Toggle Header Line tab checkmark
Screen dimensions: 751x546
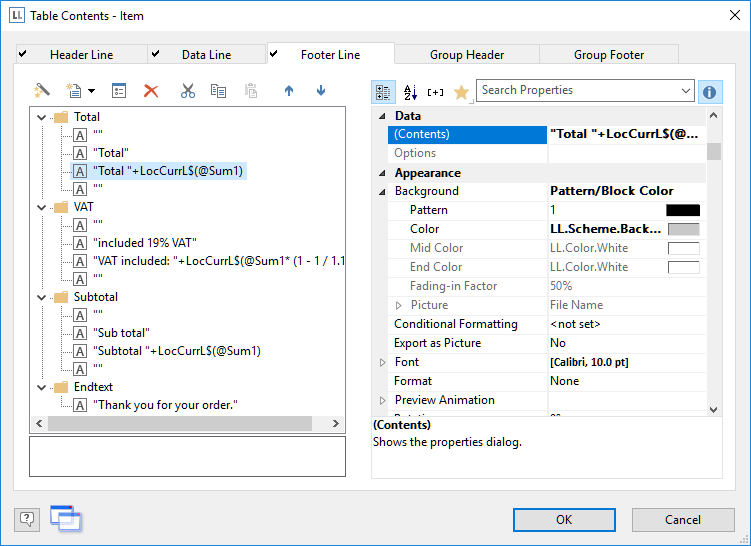pyautogui.click(x=23, y=54)
